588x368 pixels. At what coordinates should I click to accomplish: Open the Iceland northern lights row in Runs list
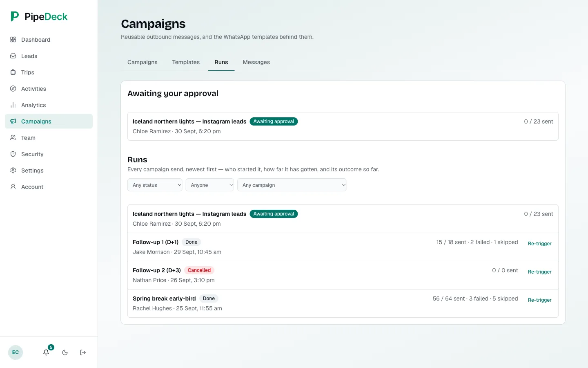point(343,219)
